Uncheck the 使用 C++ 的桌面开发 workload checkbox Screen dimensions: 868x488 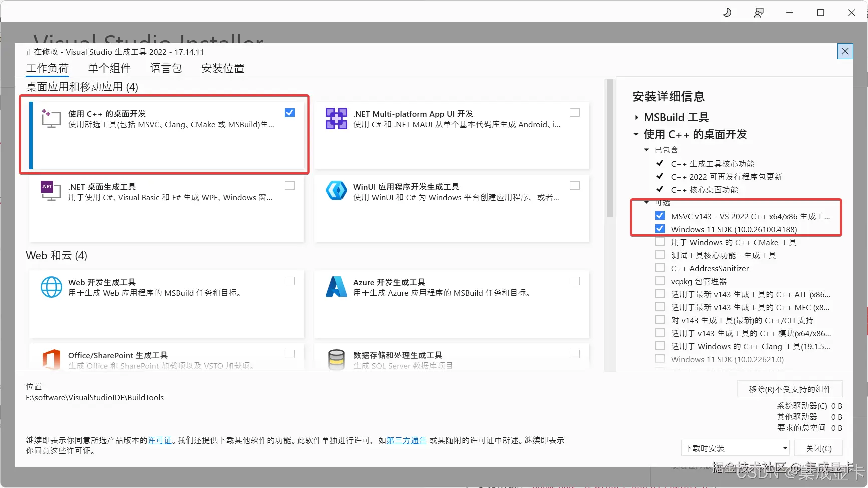pos(290,112)
